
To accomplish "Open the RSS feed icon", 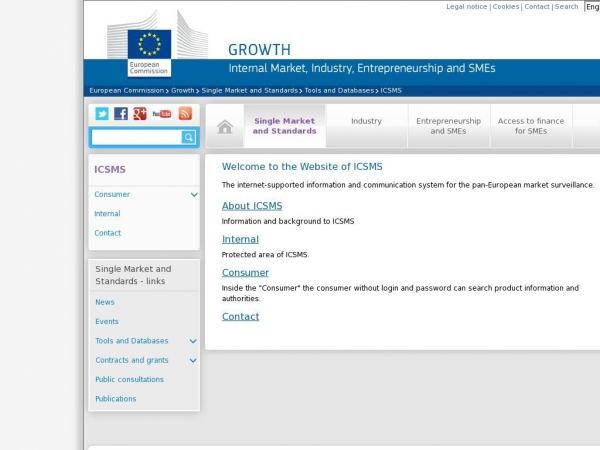I will pyautogui.click(x=185, y=114).
